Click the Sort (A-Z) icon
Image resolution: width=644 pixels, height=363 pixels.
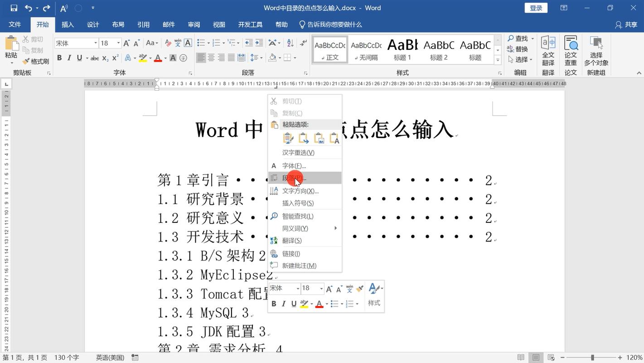[291, 43]
